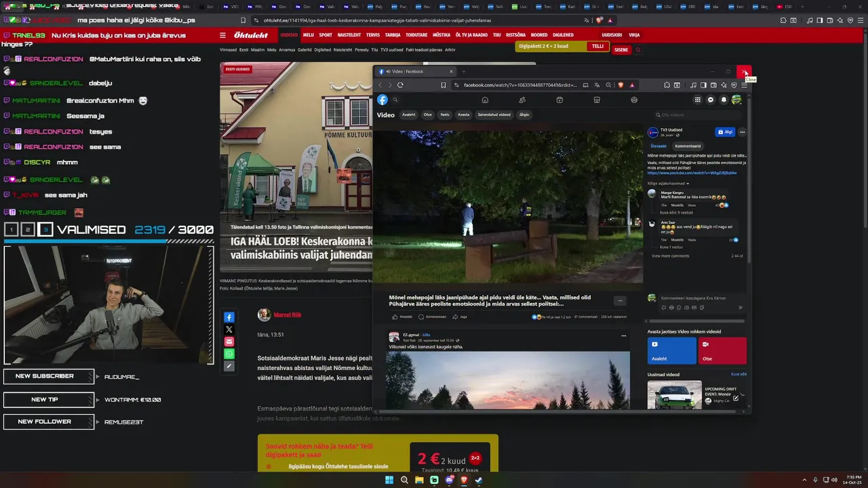Image resolution: width=868 pixels, height=488 pixels.
Task: Open the EZ-дупа post options menu
Action: (x=624, y=335)
